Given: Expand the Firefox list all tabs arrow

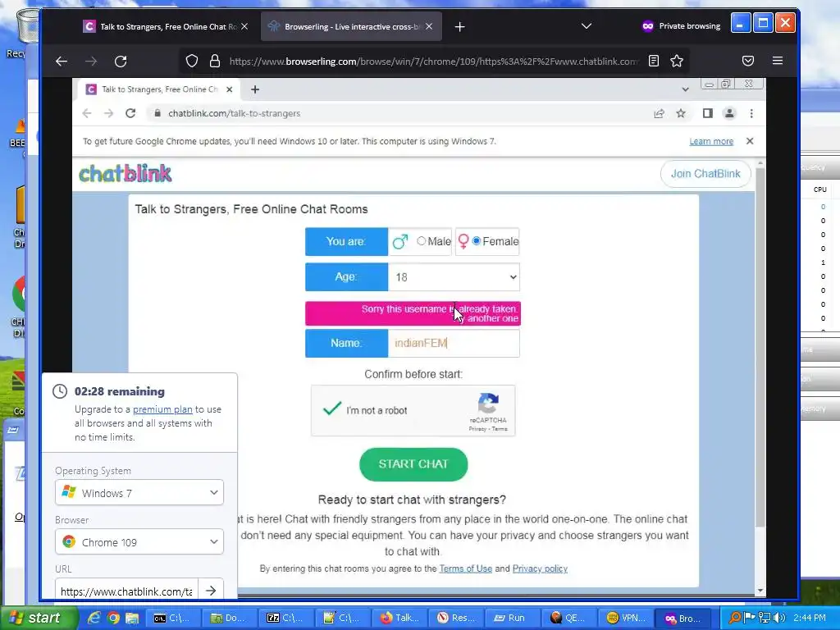Looking at the screenshot, I should pyautogui.click(x=587, y=25).
